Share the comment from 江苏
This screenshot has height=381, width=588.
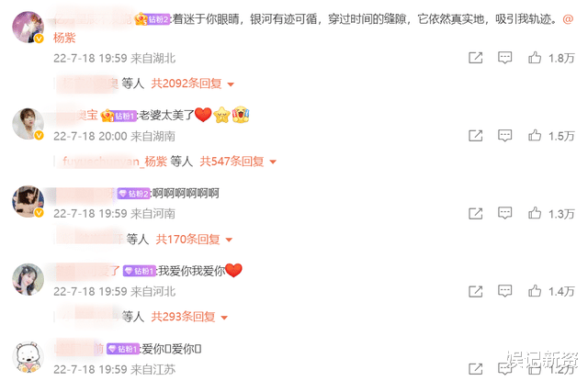click(x=476, y=369)
